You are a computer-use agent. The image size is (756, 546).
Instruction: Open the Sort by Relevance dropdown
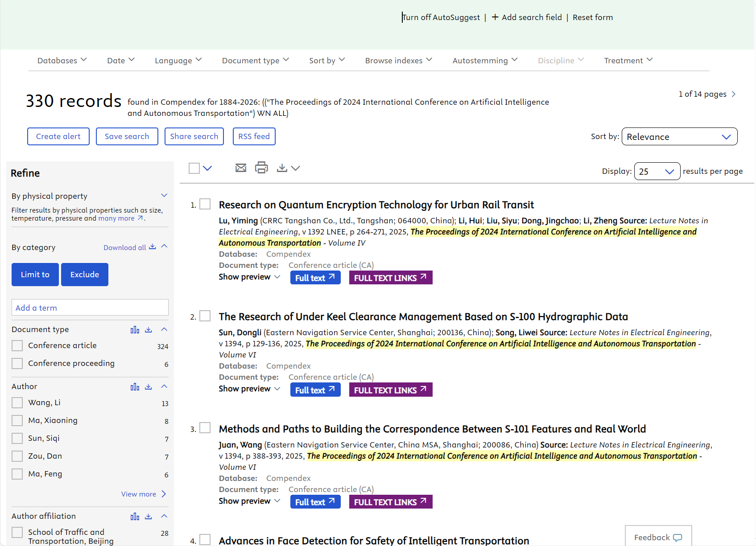click(679, 137)
